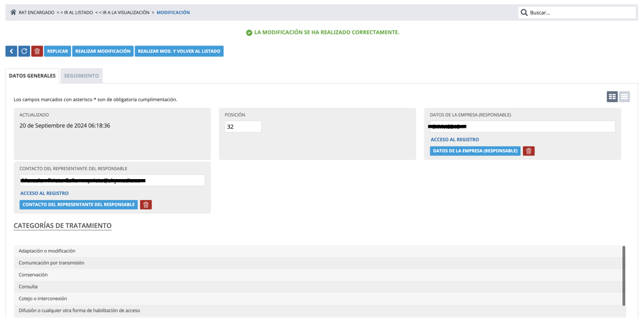Click the home icon in the breadcrumb

(x=13, y=13)
